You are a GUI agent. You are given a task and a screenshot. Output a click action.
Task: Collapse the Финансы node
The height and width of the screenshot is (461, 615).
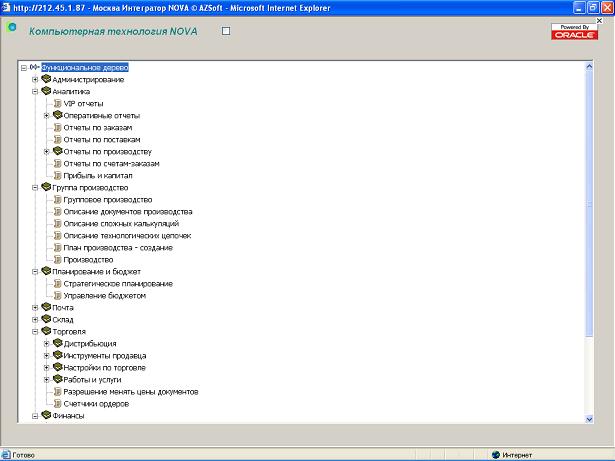pyautogui.click(x=35, y=416)
